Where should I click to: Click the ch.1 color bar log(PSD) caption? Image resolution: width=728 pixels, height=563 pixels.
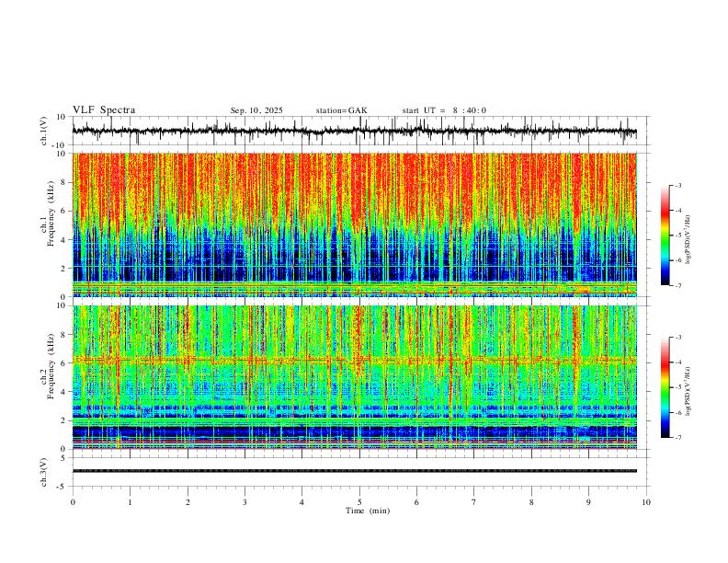tap(688, 239)
